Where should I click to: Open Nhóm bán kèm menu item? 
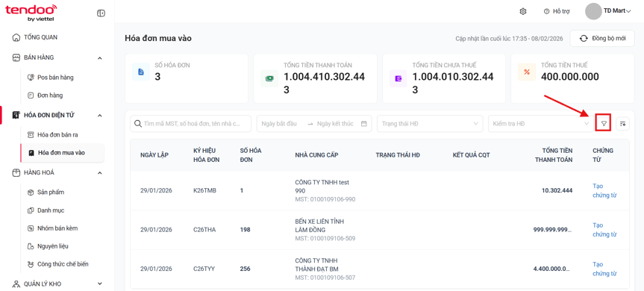pyautogui.click(x=57, y=228)
